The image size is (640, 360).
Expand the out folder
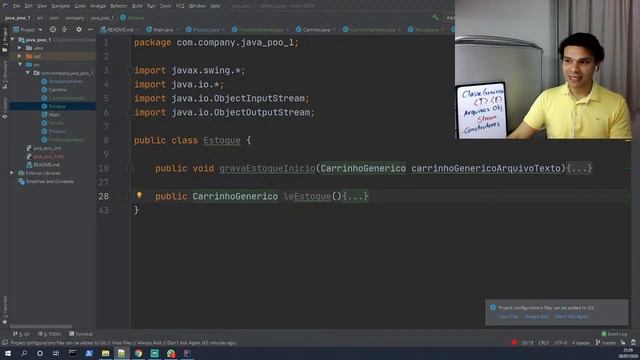[20, 56]
